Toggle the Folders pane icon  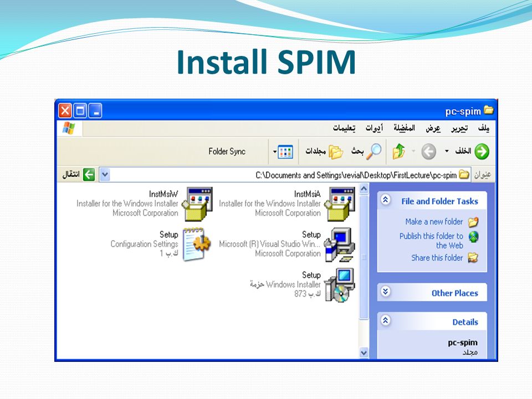click(x=336, y=152)
